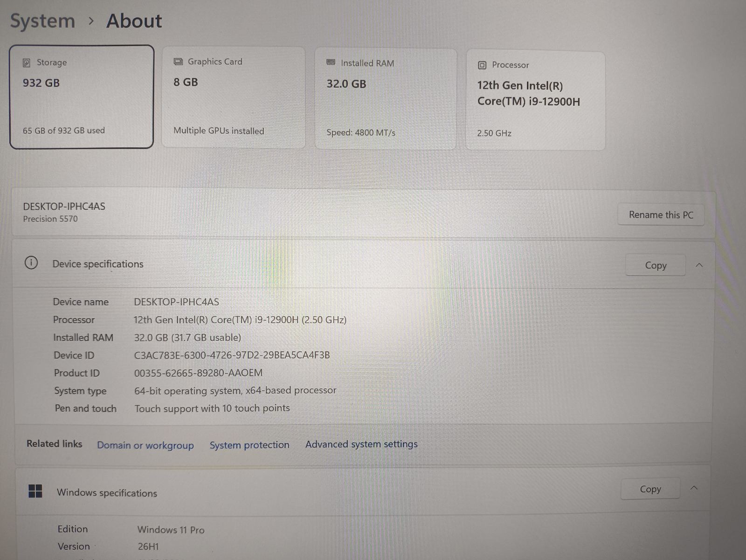Click the Installed RAM icon
This screenshot has width=746, height=560.
331,62
